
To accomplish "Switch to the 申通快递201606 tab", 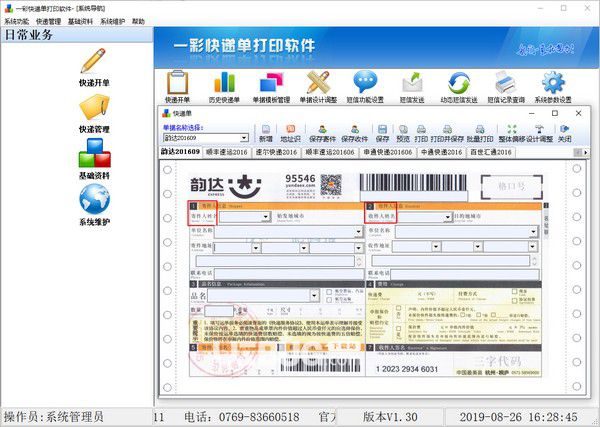I will (x=388, y=152).
